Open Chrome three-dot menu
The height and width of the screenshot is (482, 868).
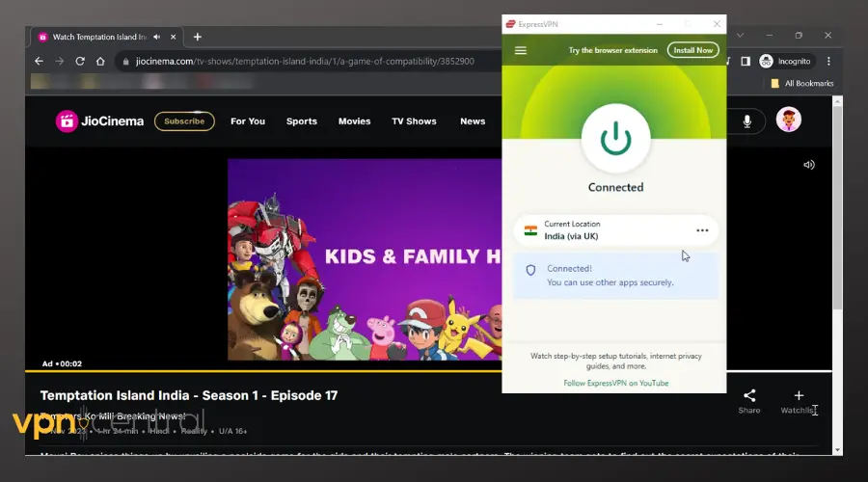click(828, 62)
